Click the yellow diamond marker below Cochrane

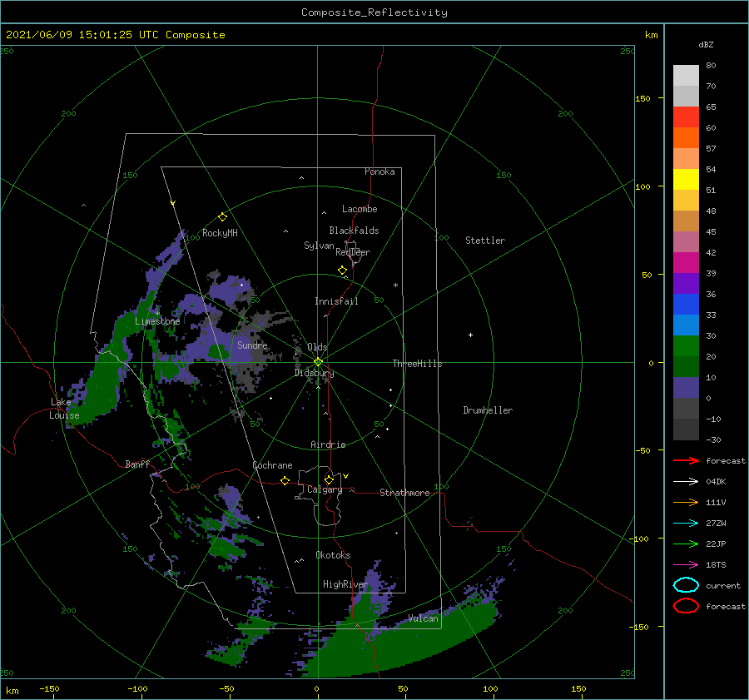pos(285,480)
